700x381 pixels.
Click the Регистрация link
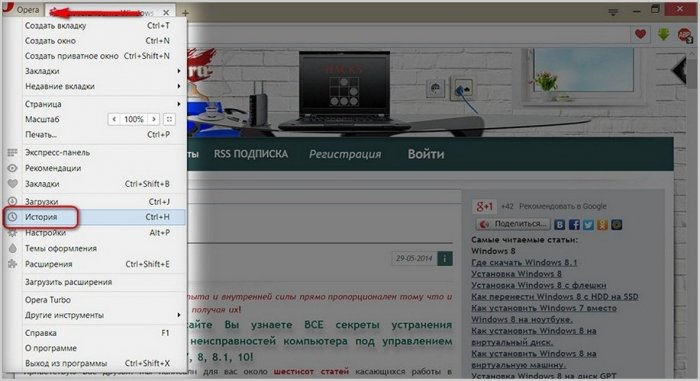(x=345, y=154)
